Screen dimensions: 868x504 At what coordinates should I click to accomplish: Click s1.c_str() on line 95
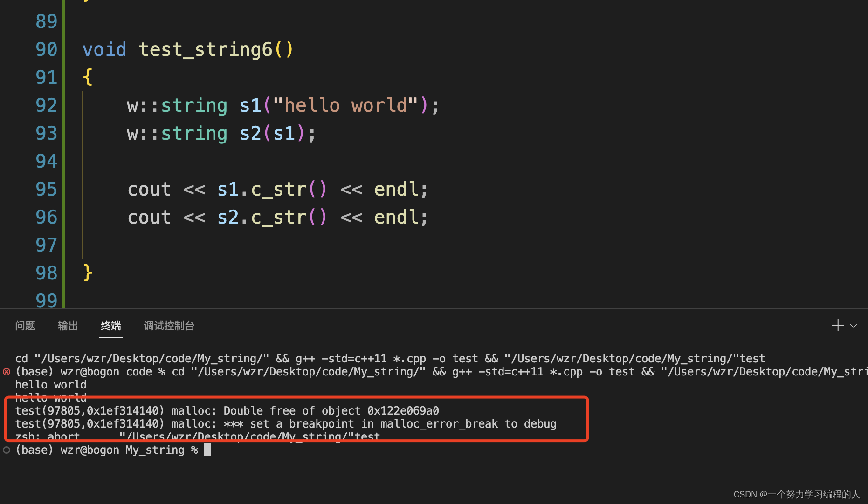[x=273, y=189]
